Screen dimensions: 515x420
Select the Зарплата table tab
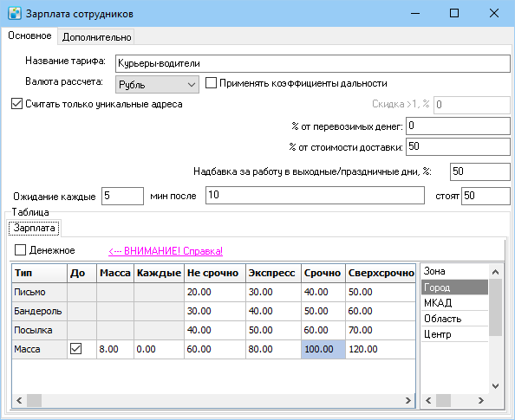(34, 228)
